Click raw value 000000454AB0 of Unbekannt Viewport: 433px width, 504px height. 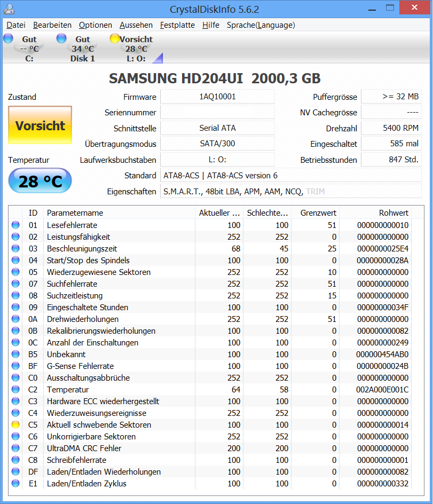click(382, 354)
